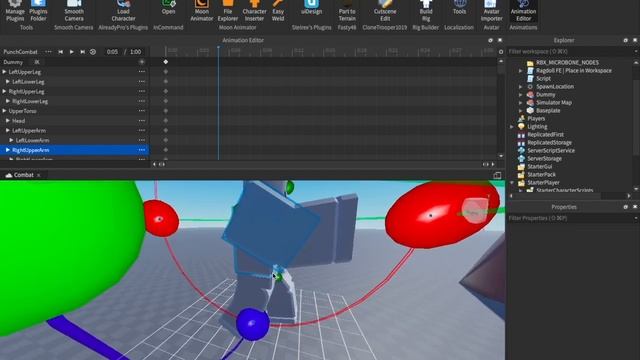640x360 pixels.
Task: Open the Character Inserter plugin
Action: tap(254, 11)
